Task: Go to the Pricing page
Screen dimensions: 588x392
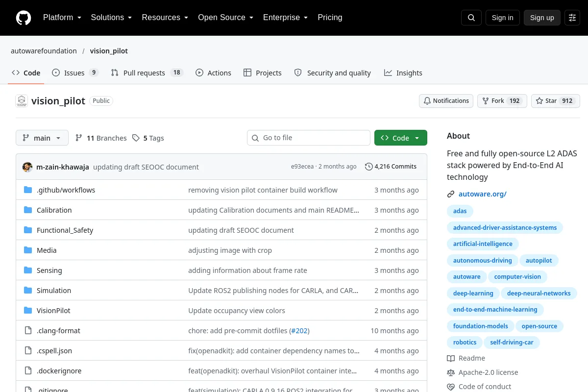Action: click(x=330, y=18)
